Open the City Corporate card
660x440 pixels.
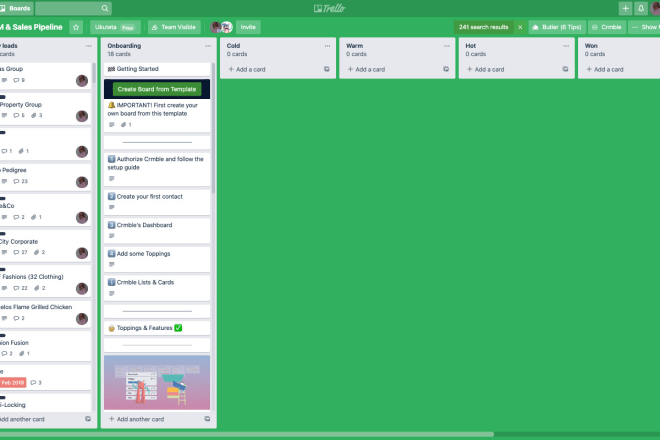pyautogui.click(x=44, y=245)
